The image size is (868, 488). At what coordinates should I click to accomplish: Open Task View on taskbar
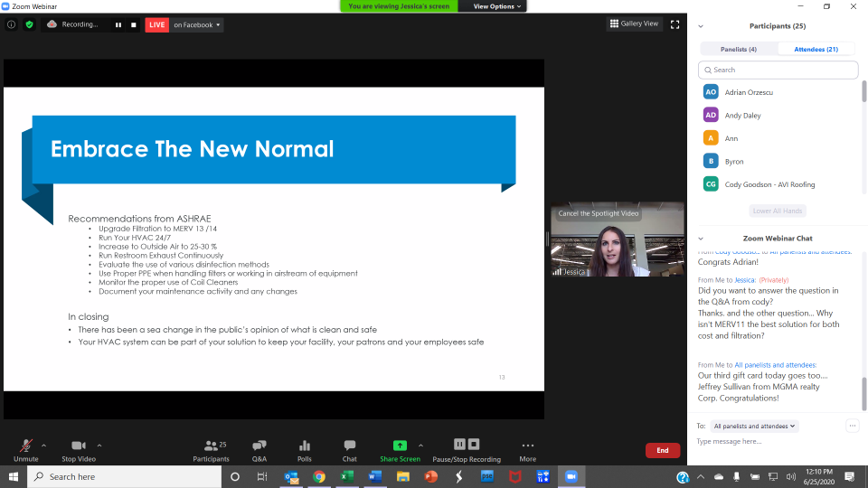(262, 476)
